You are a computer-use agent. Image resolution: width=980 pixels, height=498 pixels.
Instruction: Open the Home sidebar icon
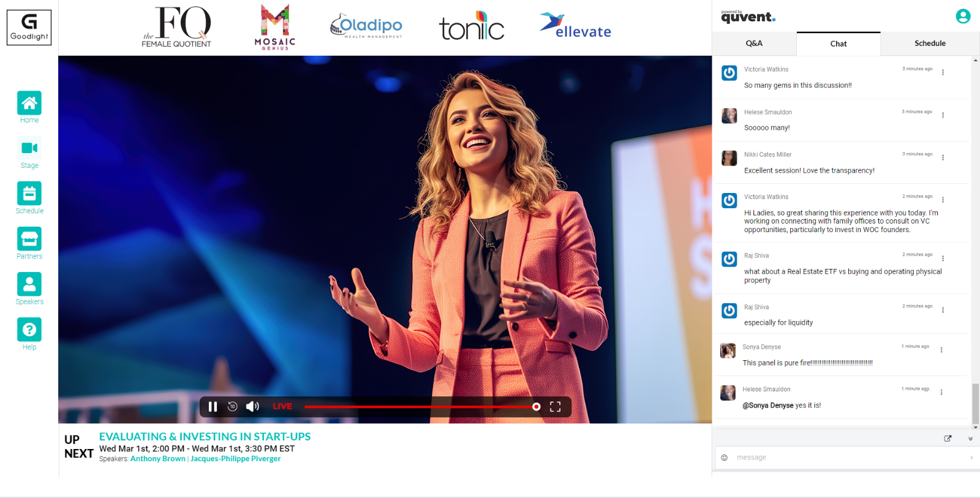click(29, 104)
